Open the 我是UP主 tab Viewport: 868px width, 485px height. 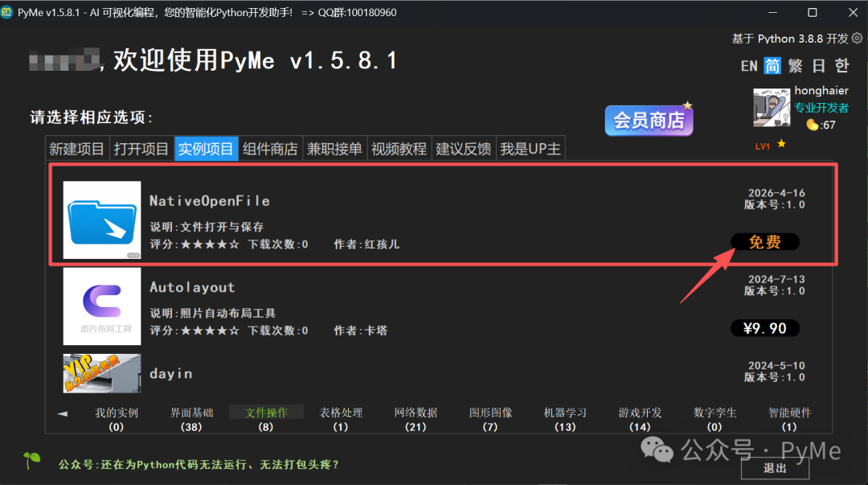[530, 149]
